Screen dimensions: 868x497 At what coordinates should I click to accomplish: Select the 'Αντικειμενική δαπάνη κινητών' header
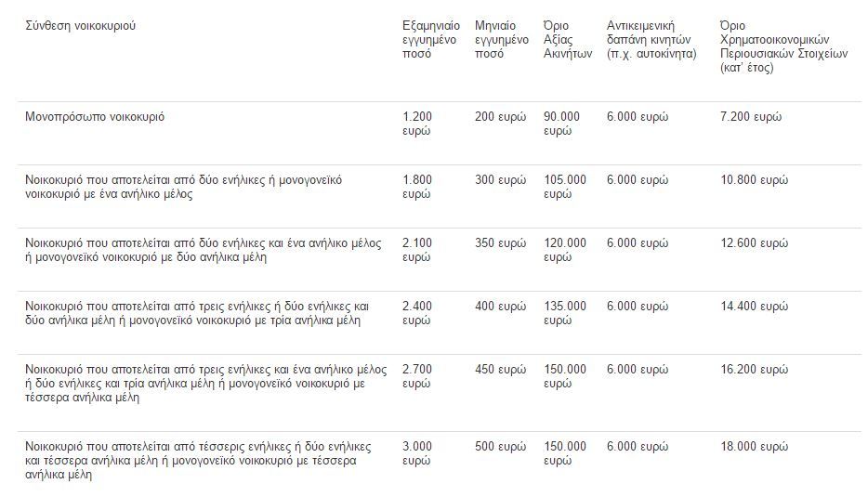pos(651,40)
